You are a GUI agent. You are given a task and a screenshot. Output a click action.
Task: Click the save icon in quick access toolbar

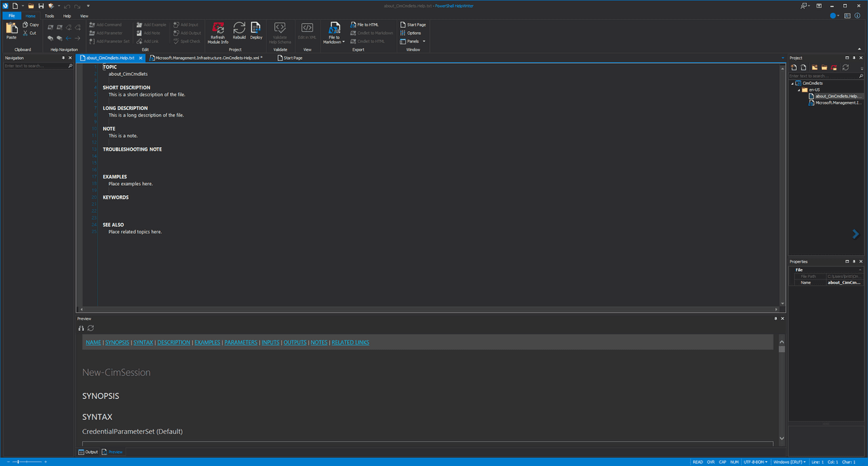coord(41,5)
